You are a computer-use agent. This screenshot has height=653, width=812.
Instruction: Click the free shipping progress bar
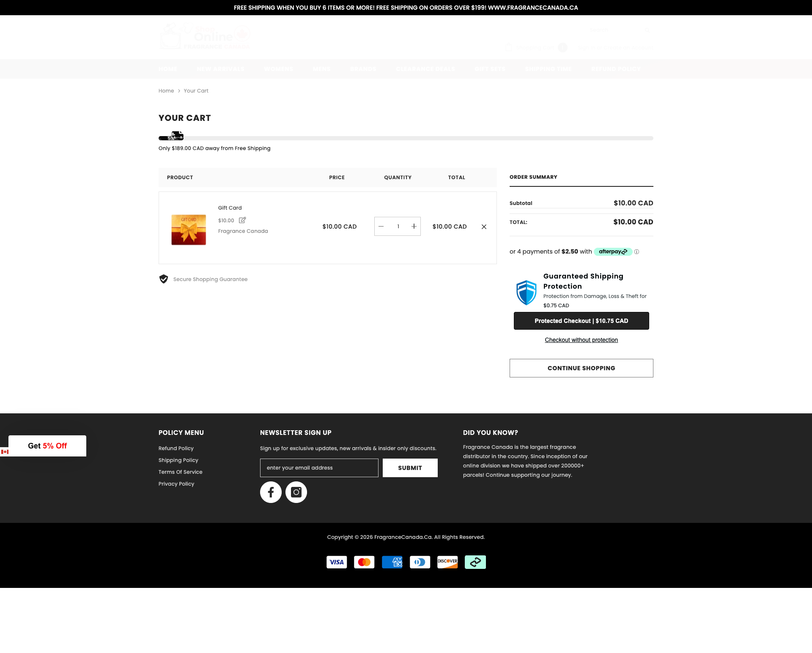click(x=406, y=138)
